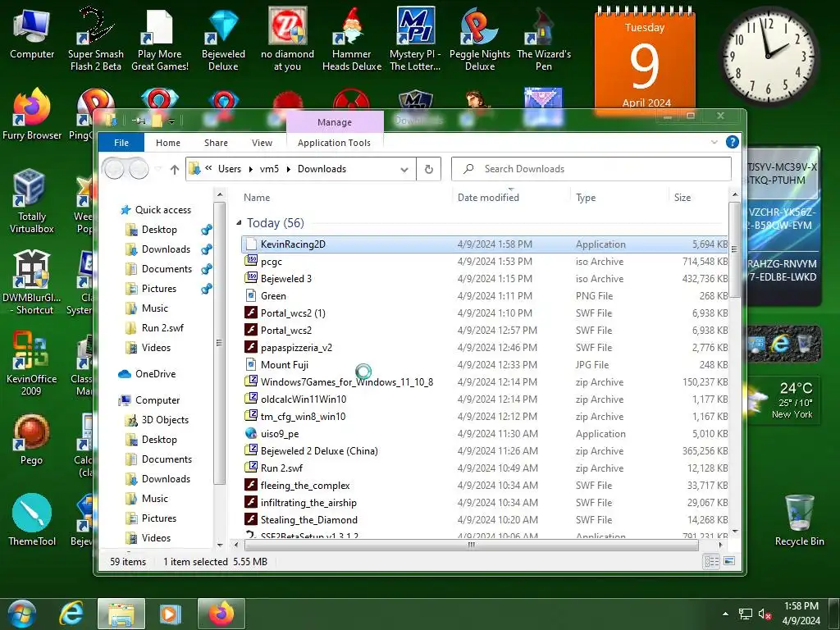Open the File tab

coord(121,143)
